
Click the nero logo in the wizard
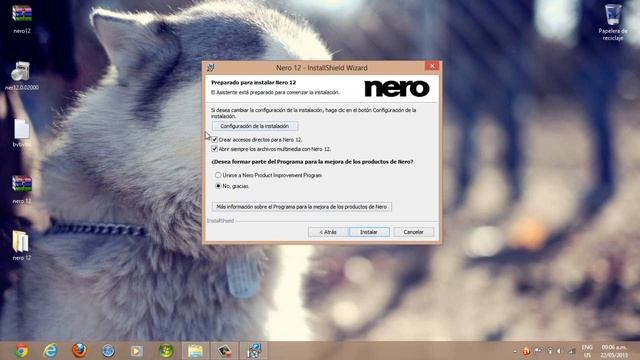397,88
